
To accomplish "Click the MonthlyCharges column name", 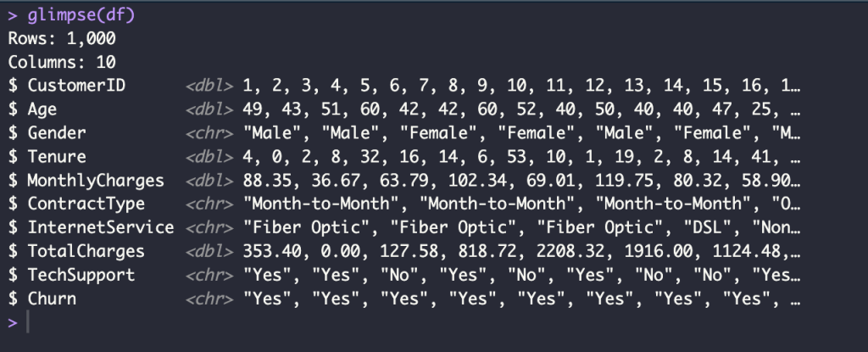I will (96, 181).
